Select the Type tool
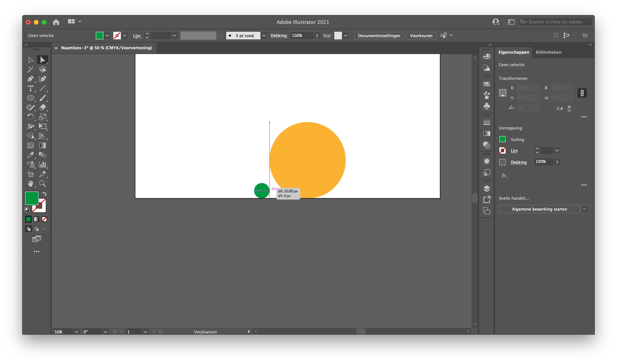This screenshot has width=617, height=364. tap(30, 88)
